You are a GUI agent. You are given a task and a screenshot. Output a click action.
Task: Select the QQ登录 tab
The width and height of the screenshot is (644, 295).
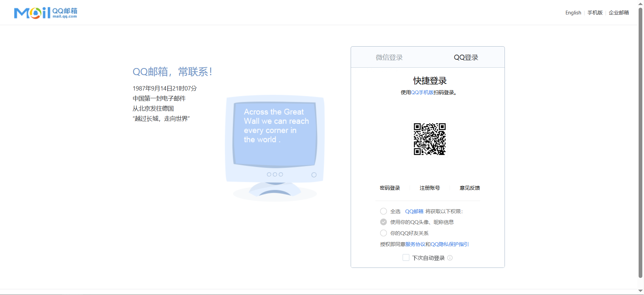(466, 57)
